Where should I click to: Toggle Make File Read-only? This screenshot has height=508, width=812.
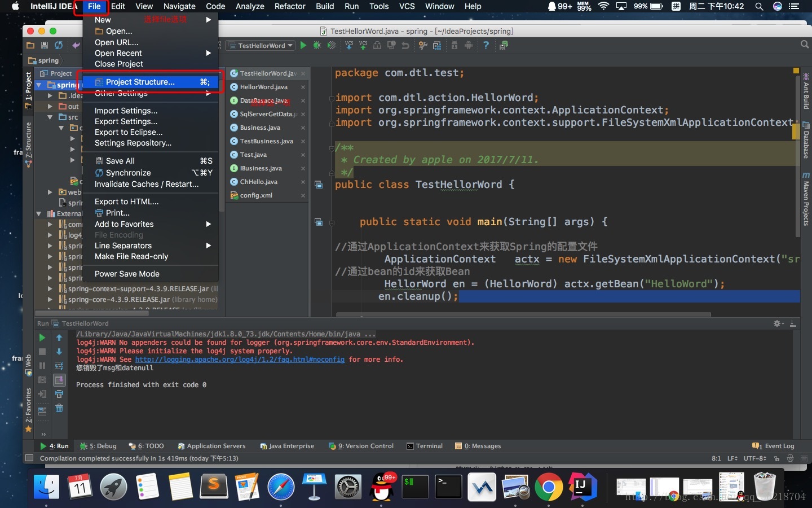(131, 256)
